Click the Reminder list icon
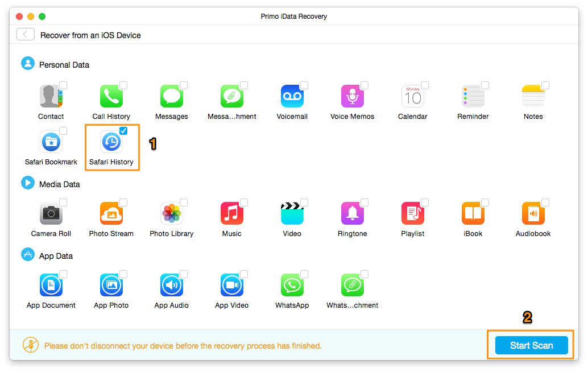Image resolution: width=588 pixels, height=372 pixels. [473, 96]
